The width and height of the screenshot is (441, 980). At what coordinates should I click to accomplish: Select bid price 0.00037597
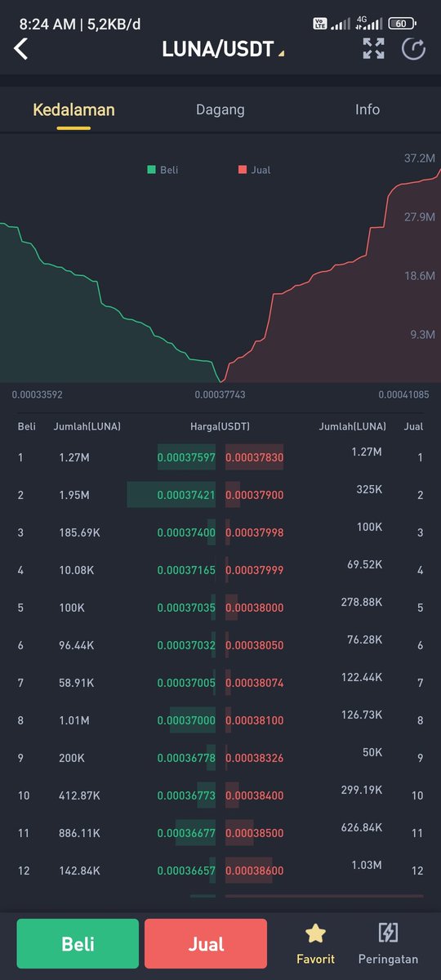186,458
